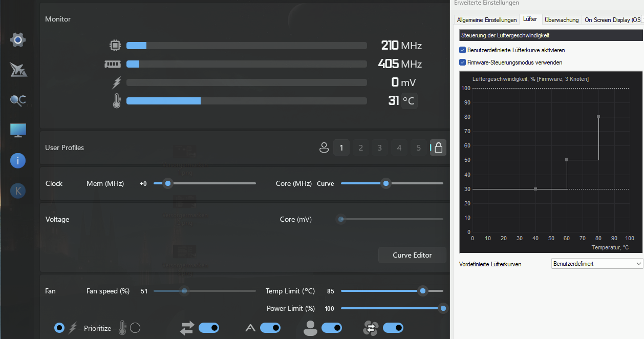Click the Mem clock offset value +0

click(x=143, y=184)
